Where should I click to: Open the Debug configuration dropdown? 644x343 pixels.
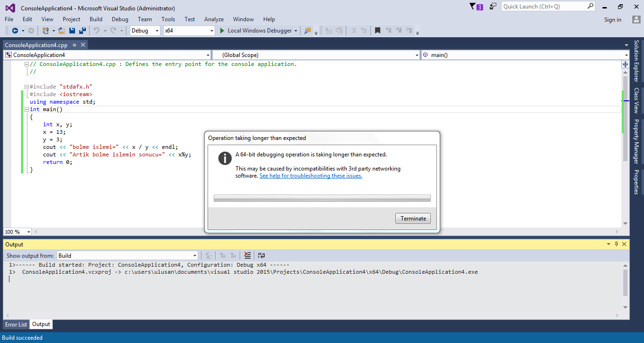coord(146,31)
